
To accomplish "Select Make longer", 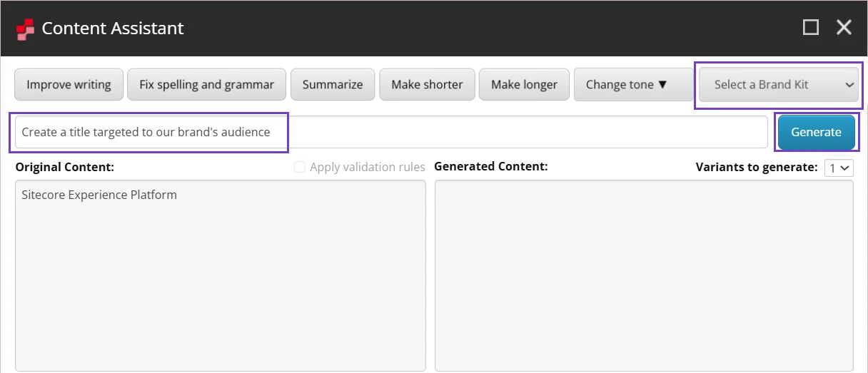I will point(524,84).
